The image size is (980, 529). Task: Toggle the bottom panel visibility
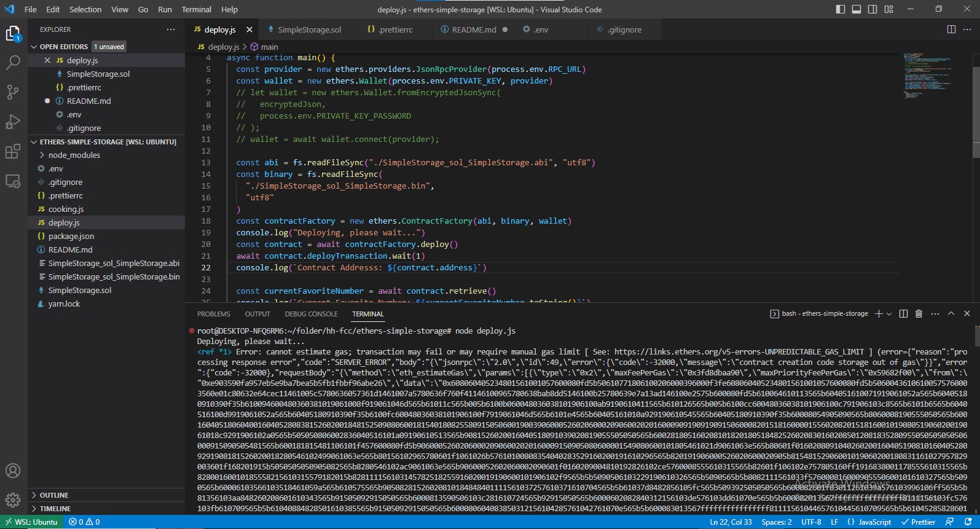coord(857,9)
